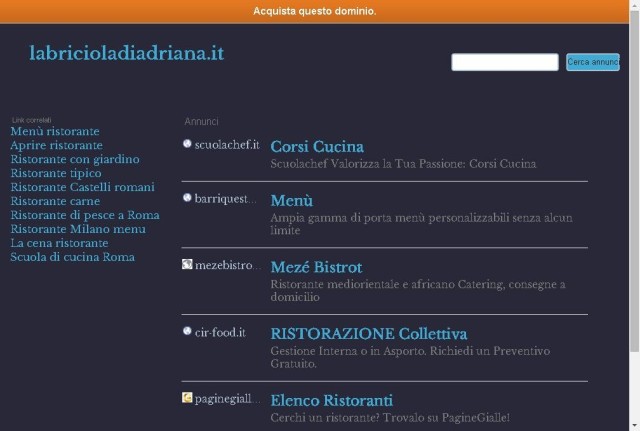Open the Elenco Ristoranti ad headline

pyautogui.click(x=332, y=400)
